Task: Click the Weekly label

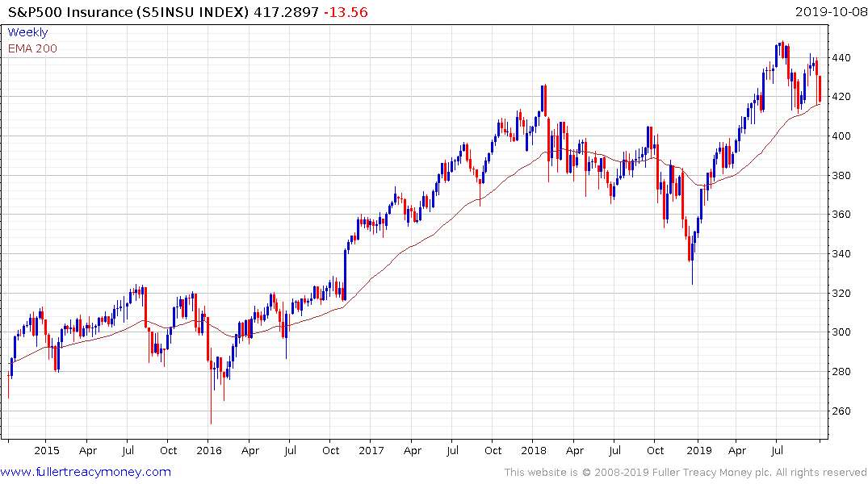Action: click(27, 32)
